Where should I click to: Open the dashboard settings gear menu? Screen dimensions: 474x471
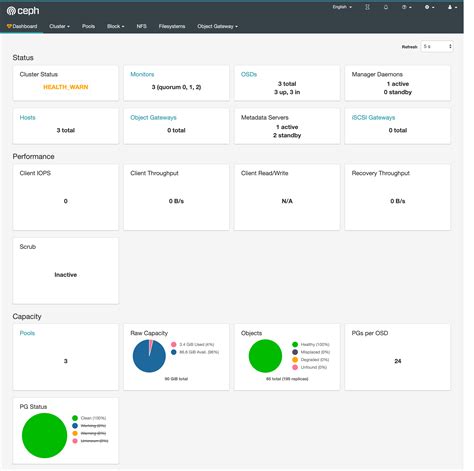click(429, 7)
